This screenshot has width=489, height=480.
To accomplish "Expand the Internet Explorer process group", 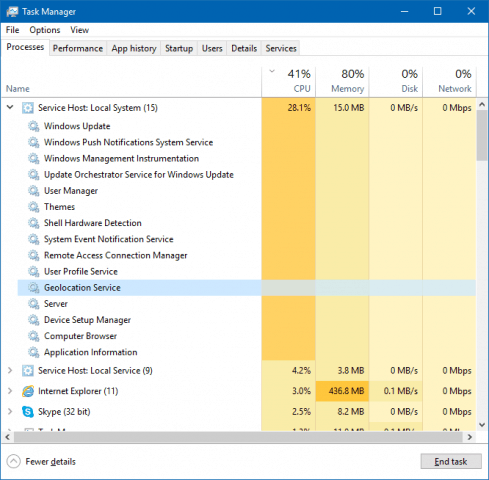I will coord(10,391).
